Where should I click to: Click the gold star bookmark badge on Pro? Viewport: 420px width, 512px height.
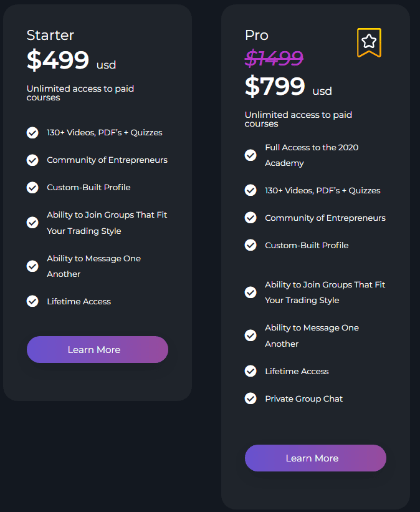(369, 43)
